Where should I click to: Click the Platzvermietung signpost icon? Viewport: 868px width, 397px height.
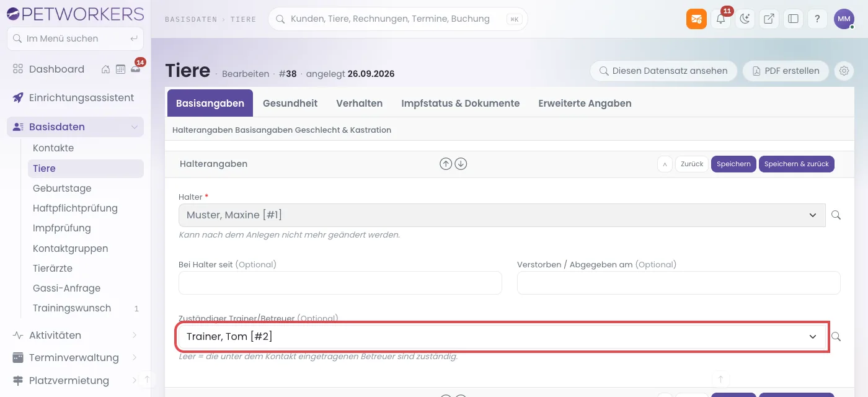(18, 380)
